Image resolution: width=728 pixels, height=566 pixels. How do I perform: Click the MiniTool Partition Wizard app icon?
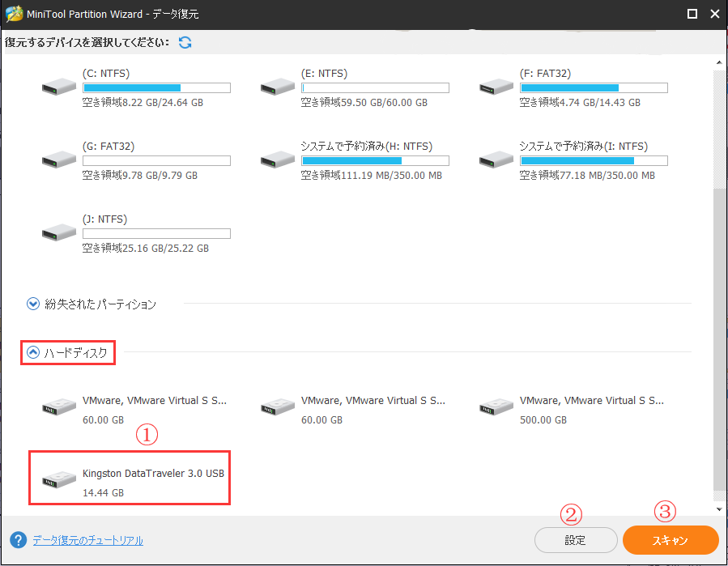14,14
